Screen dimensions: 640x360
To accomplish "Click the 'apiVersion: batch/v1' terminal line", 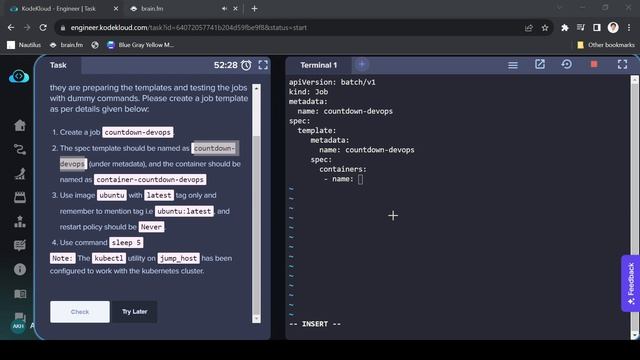I will coord(332,82).
